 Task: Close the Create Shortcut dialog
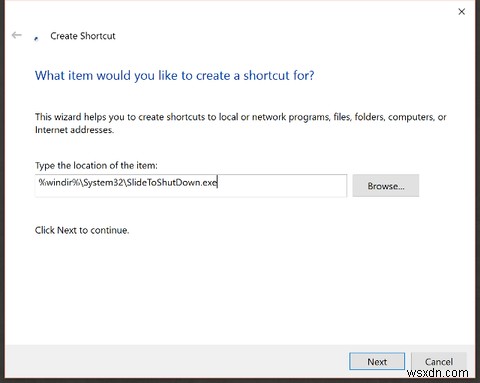click(461, 12)
